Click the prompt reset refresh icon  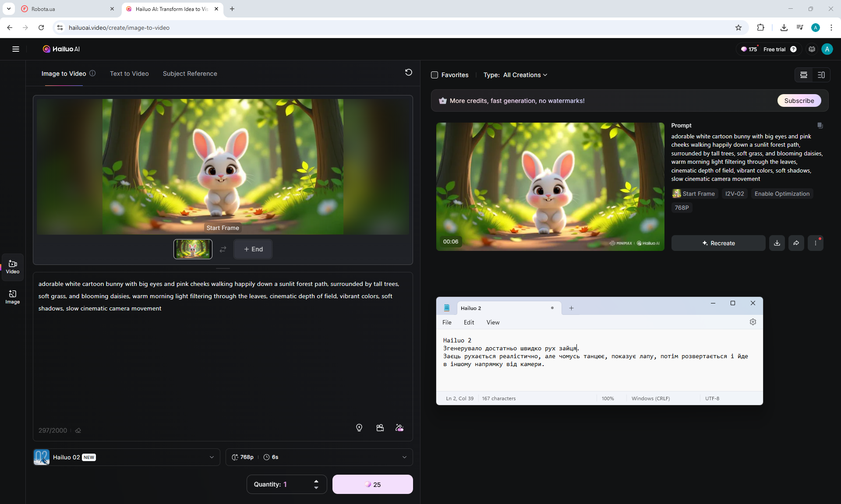click(x=408, y=72)
